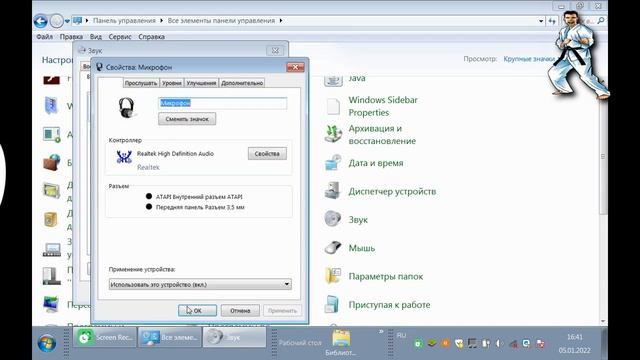Image resolution: width=640 pixels, height=360 pixels.
Task: Click the orange tray icon
Action: point(445,344)
